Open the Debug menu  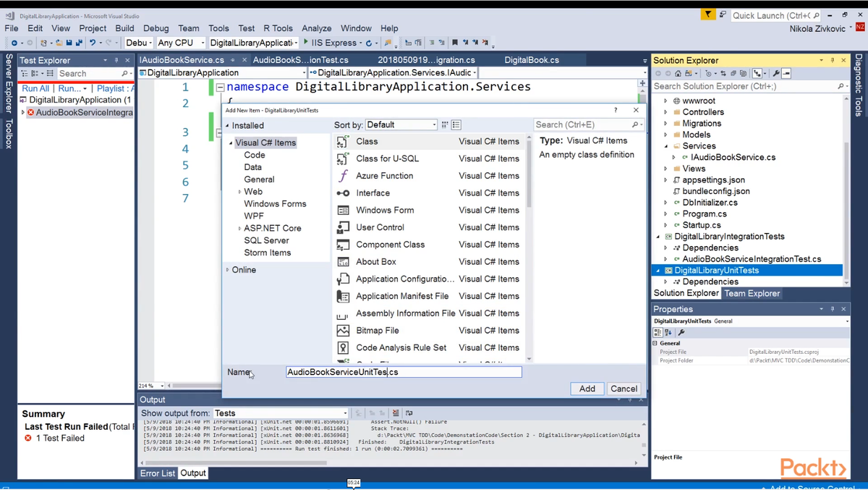coord(156,28)
